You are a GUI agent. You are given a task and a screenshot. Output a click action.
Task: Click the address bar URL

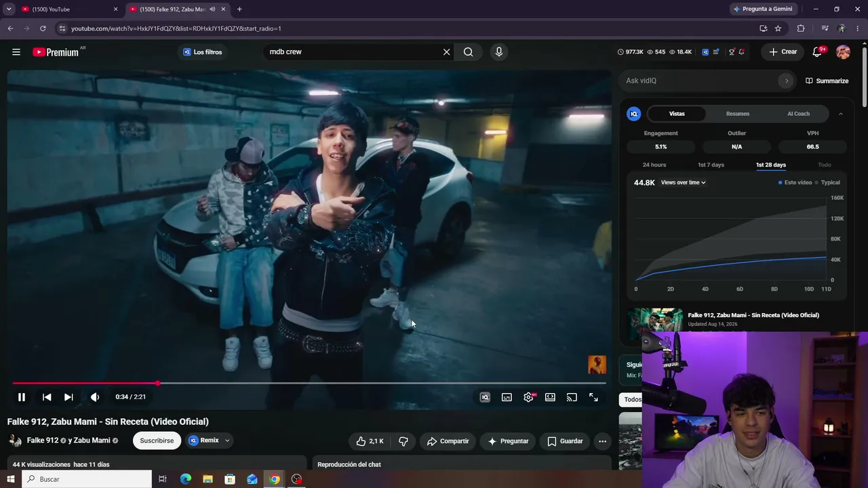(176, 28)
